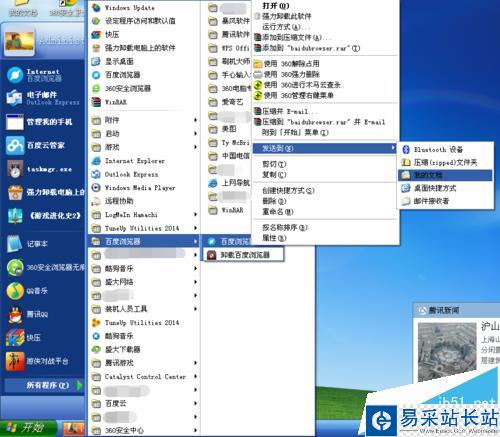Screen dimensions: 500x437
Task: Launch 游侠对战平台 icon
Action: click(x=15, y=361)
